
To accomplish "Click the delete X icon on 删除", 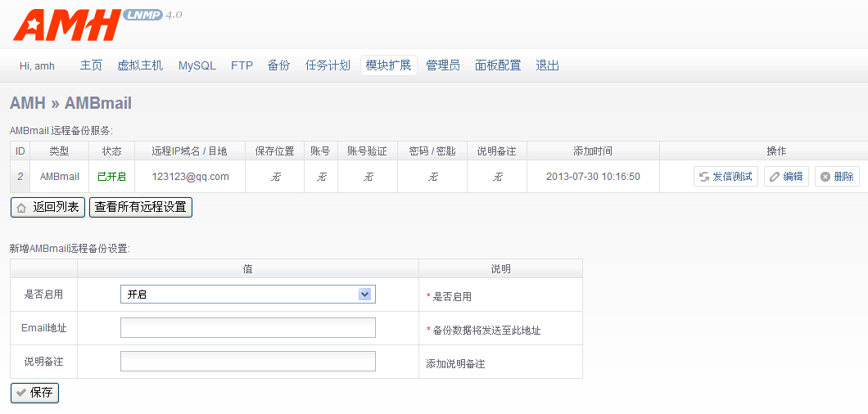I will click(825, 177).
